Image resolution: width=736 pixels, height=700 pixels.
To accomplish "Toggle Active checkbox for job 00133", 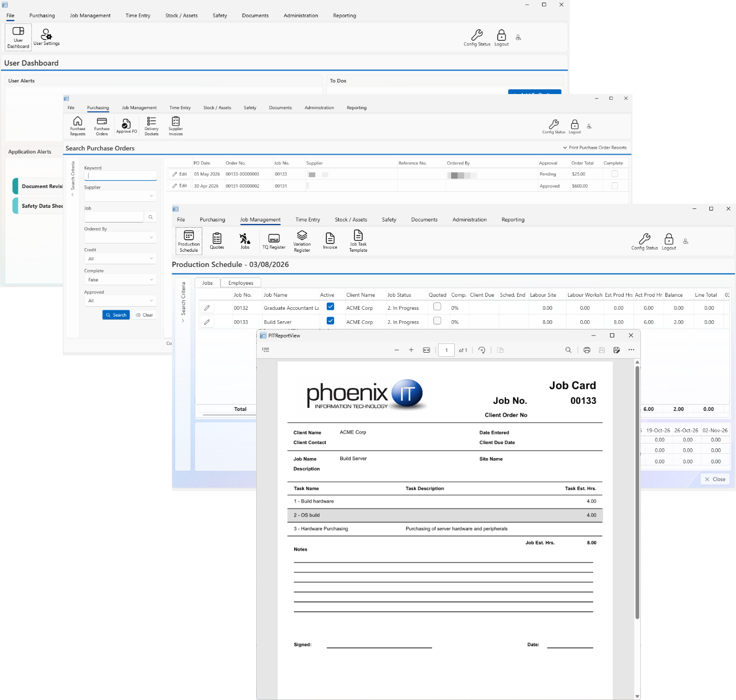I will point(330,321).
